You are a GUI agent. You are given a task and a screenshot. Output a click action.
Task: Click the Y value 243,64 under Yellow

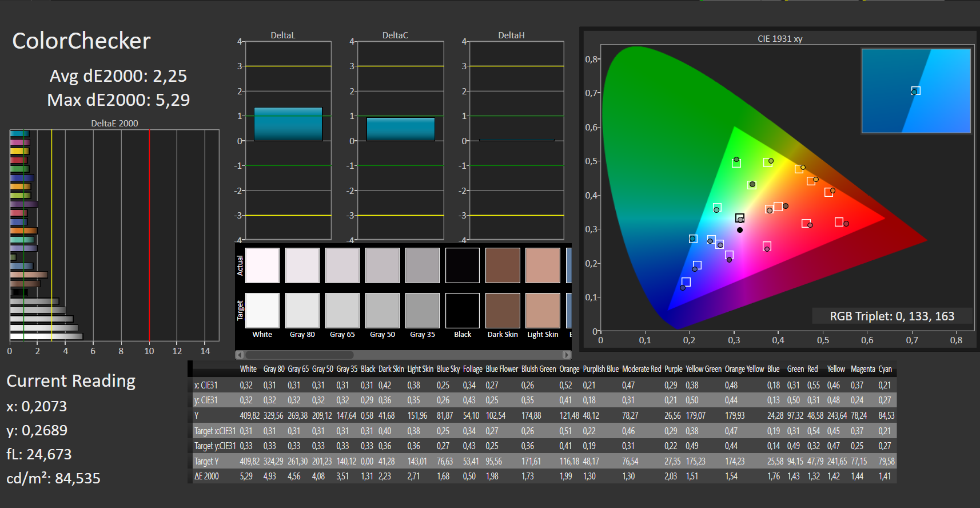(837, 416)
